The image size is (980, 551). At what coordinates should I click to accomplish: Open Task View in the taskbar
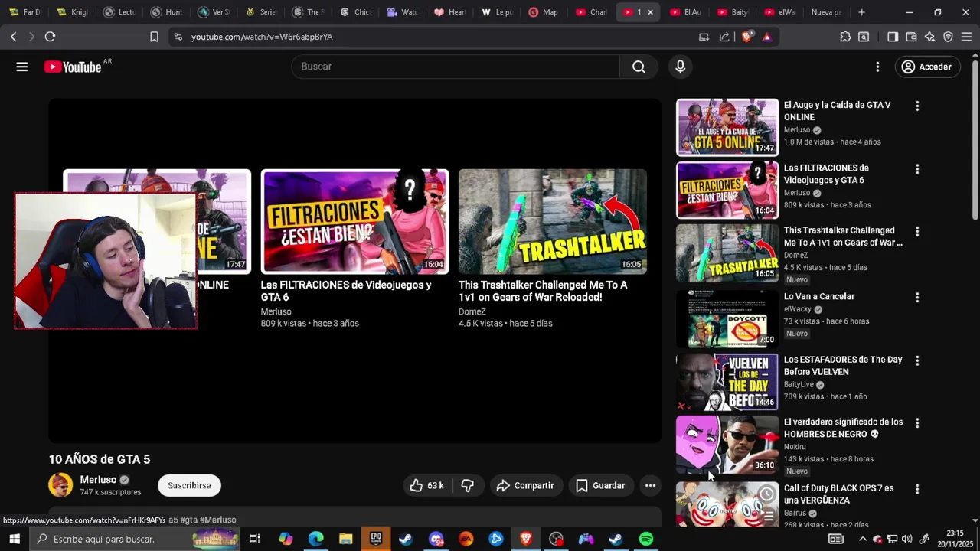[255, 539]
